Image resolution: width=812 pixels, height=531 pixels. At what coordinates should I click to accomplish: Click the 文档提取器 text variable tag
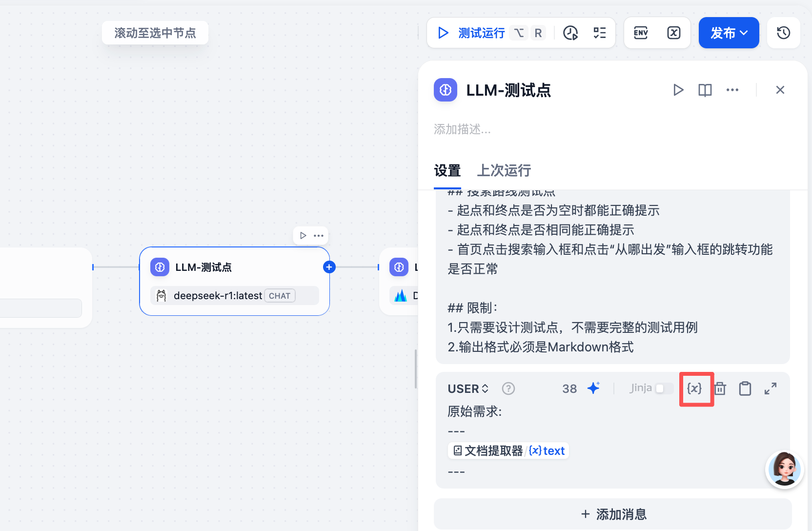pyautogui.click(x=508, y=450)
